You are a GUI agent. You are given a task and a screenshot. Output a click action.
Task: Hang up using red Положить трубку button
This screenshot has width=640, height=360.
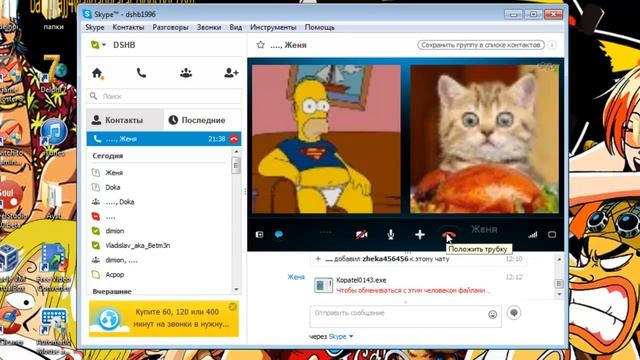(448, 235)
